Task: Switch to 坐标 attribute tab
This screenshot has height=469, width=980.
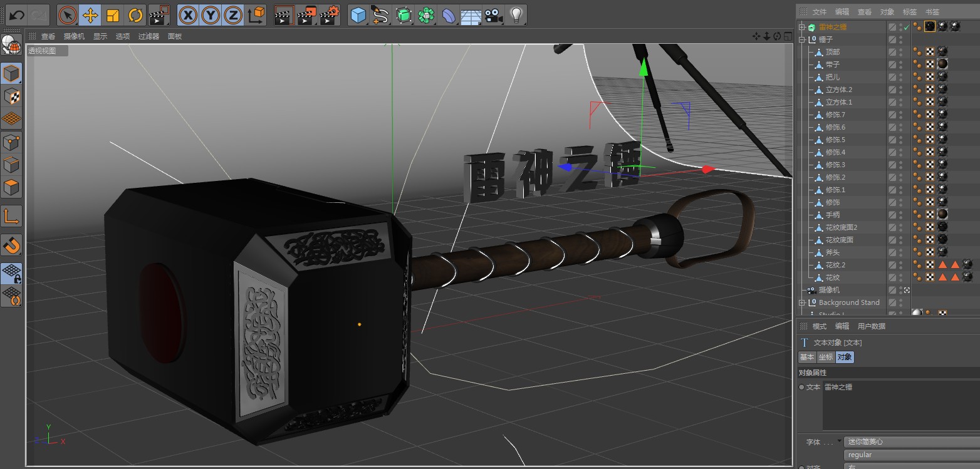Action: click(825, 357)
